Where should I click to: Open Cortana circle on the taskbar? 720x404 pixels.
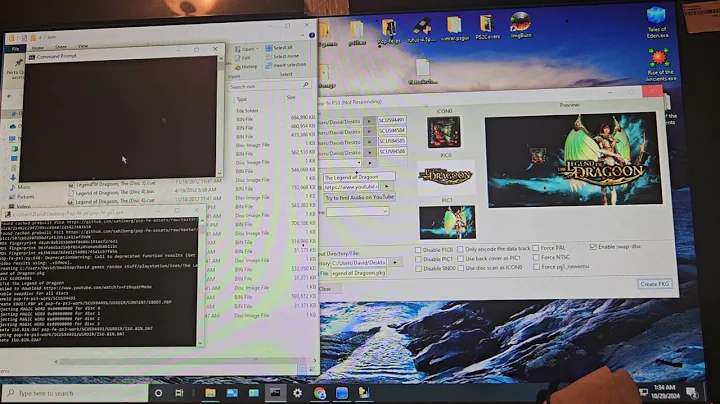tap(158, 393)
